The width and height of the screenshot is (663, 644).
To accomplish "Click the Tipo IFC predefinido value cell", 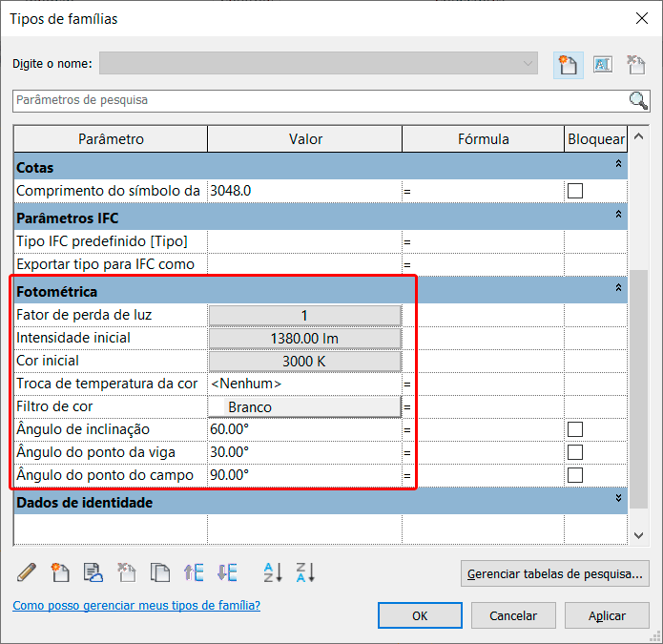I will (304, 241).
